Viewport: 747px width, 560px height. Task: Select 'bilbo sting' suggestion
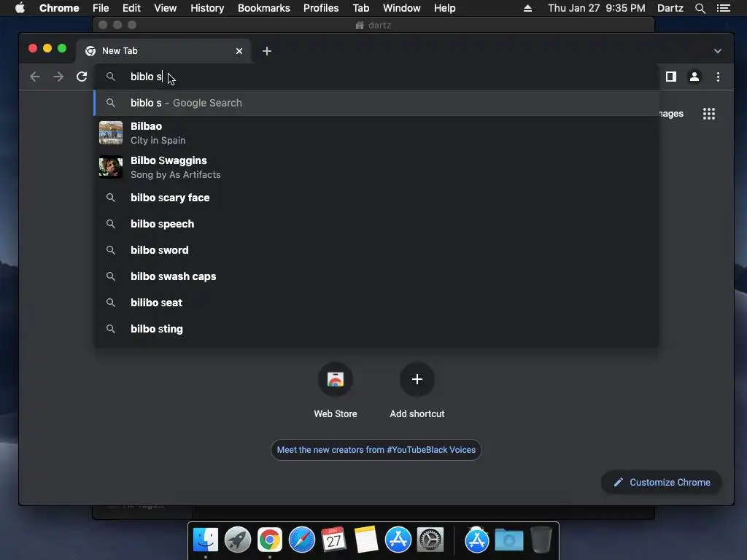tap(376, 329)
